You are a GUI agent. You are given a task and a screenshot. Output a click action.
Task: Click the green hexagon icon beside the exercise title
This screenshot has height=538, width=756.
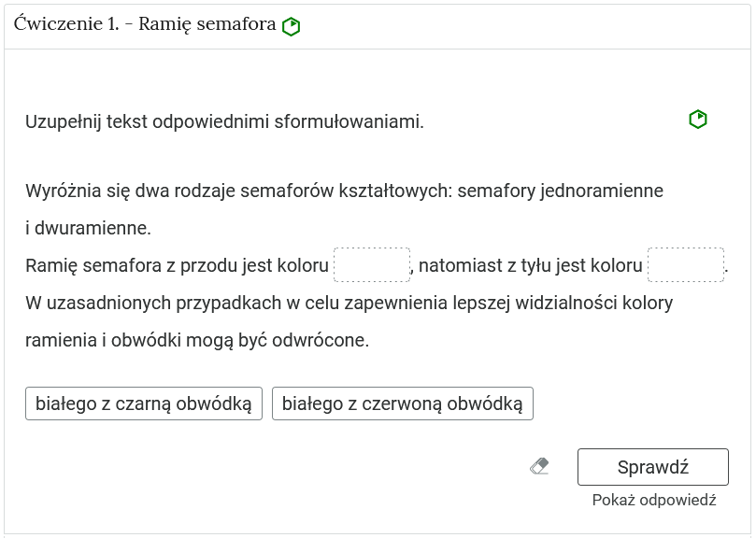click(291, 25)
